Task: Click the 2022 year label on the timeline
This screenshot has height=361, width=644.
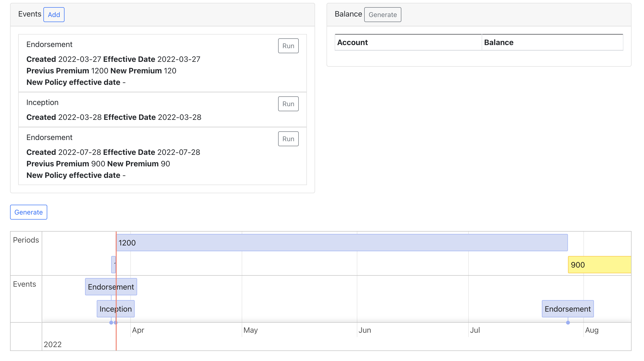Action: pos(53,344)
